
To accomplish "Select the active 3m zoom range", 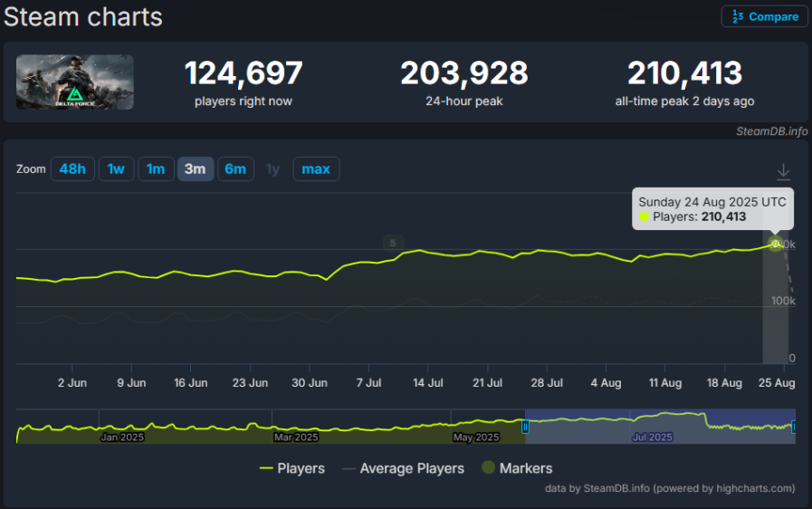I will pyautogui.click(x=196, y=169).
